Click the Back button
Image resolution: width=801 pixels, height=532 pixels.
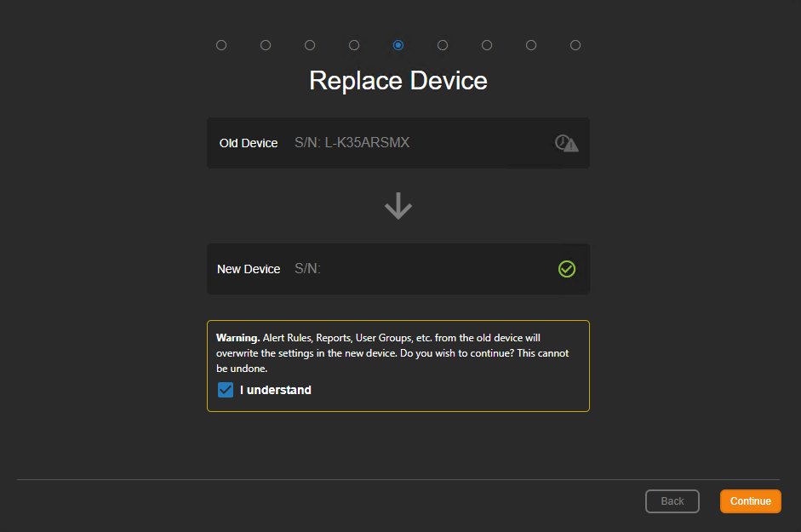[672, 501]
